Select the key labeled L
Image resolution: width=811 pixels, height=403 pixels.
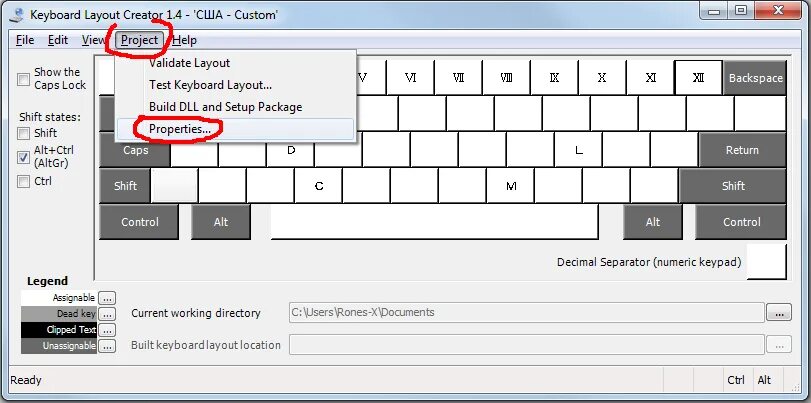[578, 150]
